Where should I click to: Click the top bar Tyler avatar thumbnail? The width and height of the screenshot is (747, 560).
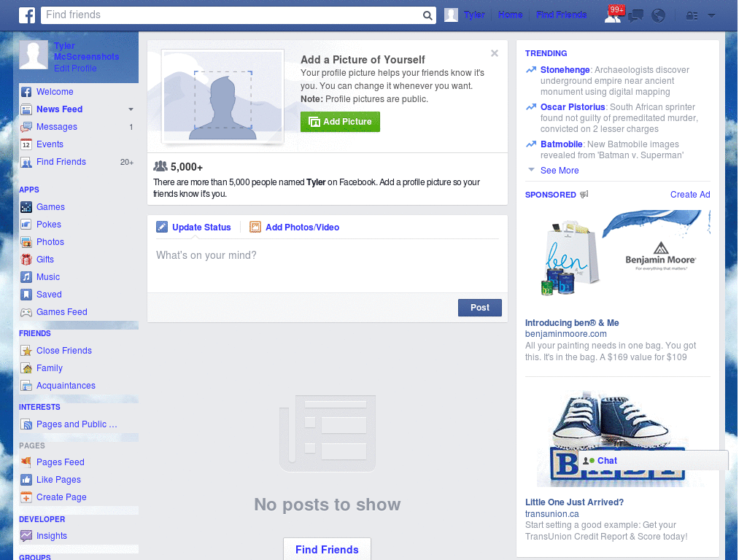tap(451, 15)
